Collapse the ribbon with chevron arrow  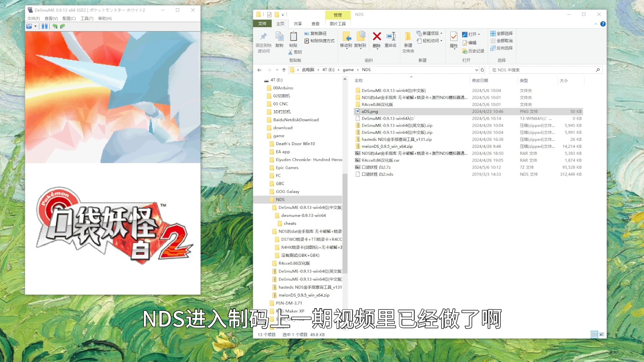tap(596, 24)
